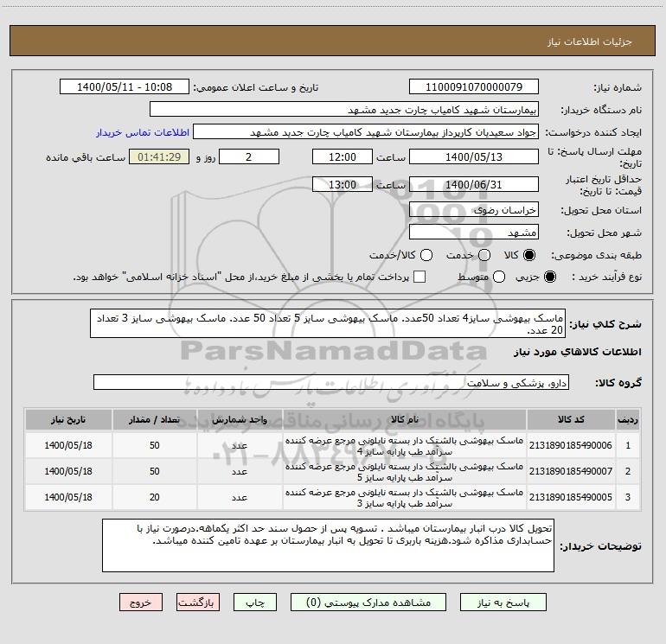
Task: Click the validity time field 13:00
Action: tap(343, 184)
